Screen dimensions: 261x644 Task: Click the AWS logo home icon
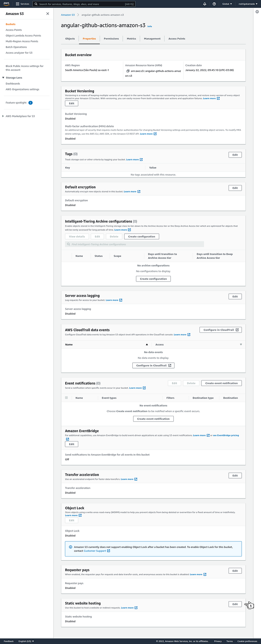click(7, 4)
